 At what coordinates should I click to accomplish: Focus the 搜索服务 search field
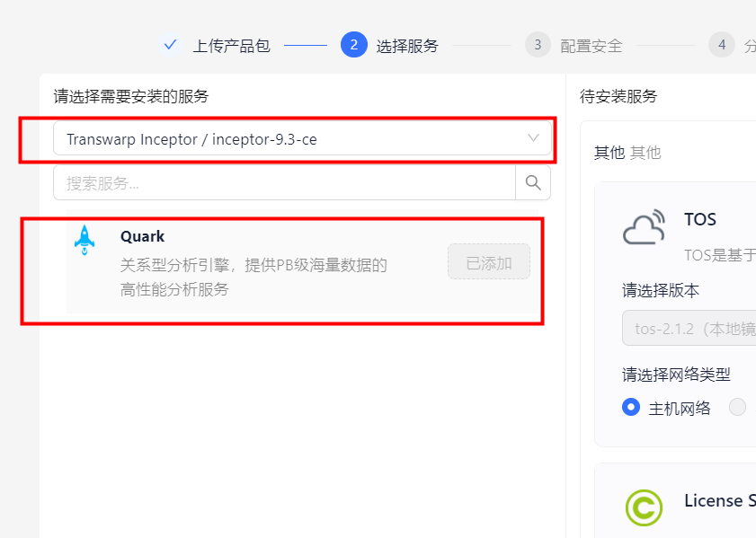[284, 182]
